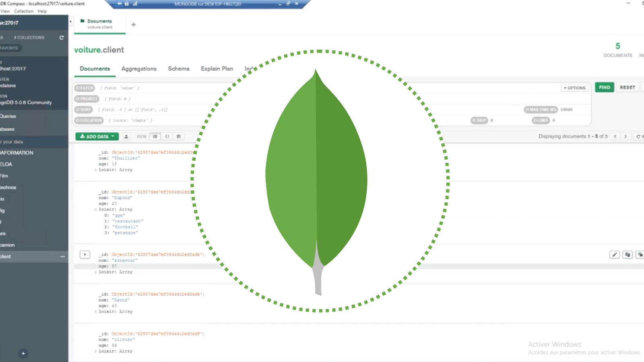Refresh the collections list in sidebar
Screen dimensions: 644x362
pos(61,37)
